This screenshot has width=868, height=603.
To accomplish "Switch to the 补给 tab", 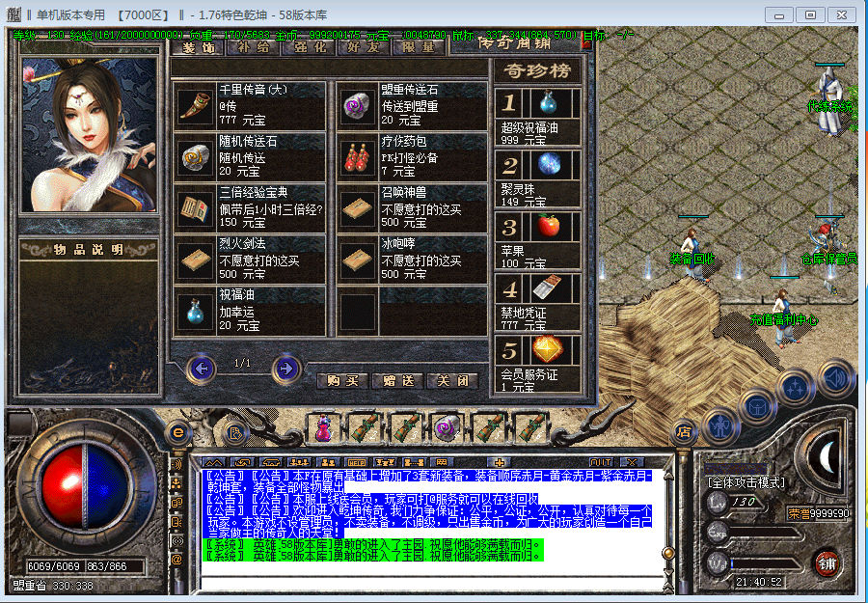I will [253, 46].
